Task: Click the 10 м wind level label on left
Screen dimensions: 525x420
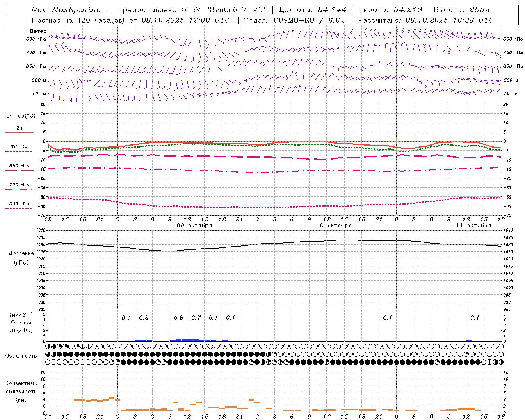Action: (x=39, y=94)
